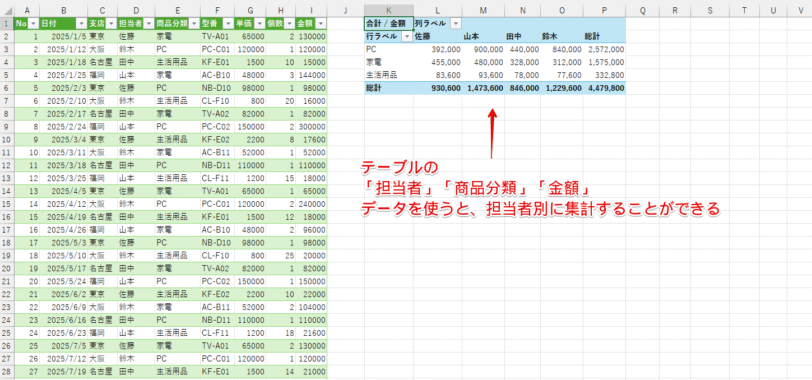Screen dimensions: 812x380
Task: Click the date cell 2025/4/12
Action: [x=64, y=203]
